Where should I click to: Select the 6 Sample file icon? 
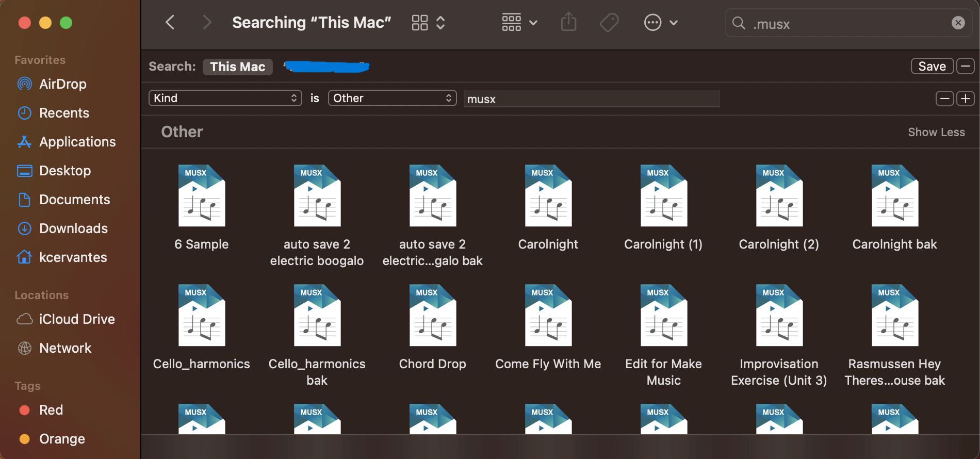point(202,195)
